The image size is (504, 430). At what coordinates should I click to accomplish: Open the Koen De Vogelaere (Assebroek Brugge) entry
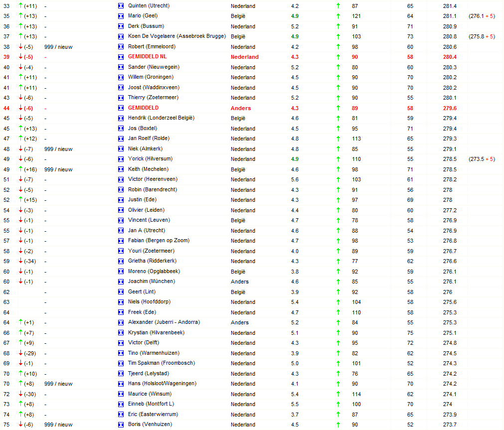pyautogui.click(x=177, y=36)
